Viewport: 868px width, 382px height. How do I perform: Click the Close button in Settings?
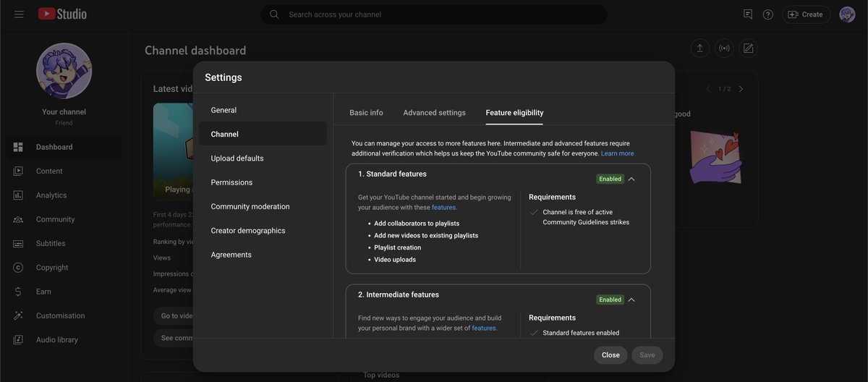[610, 355]
